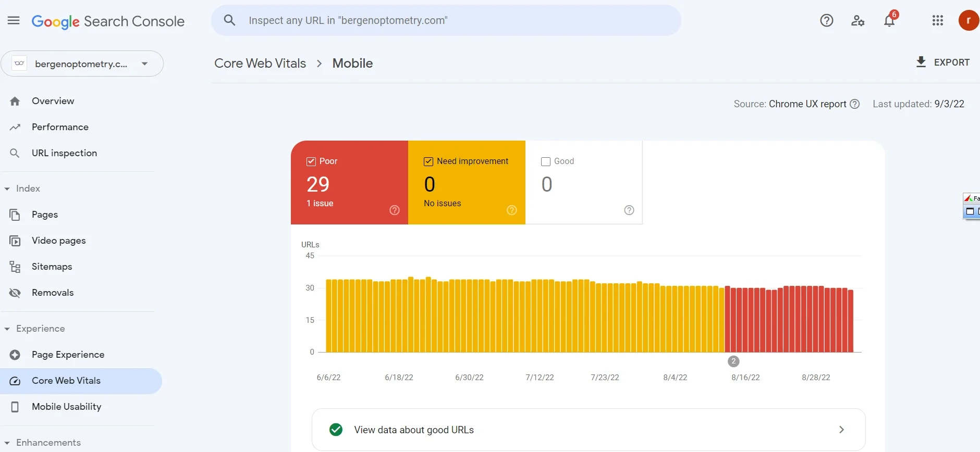Click the Core Web Vitals gauge icon
The image size is (980, 452).
(x=15, y=381)
